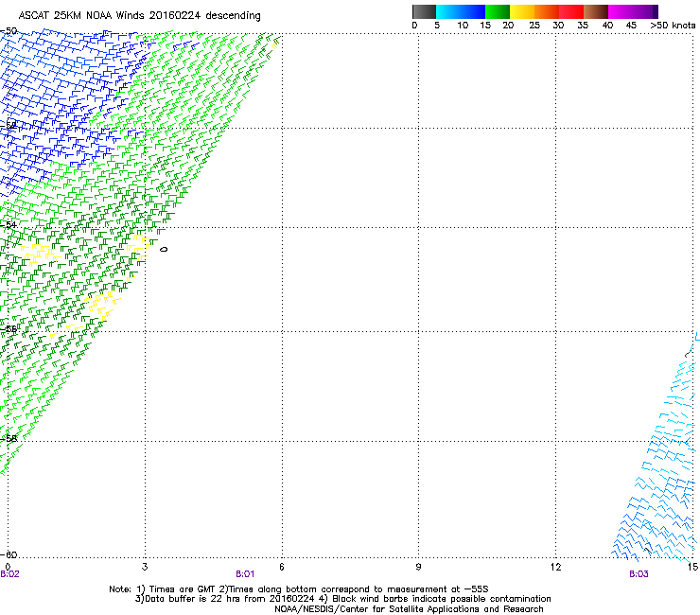Screen dimensions: 700x615
Task: Click the '12' longitude axis label
Action: coord(555,567)
